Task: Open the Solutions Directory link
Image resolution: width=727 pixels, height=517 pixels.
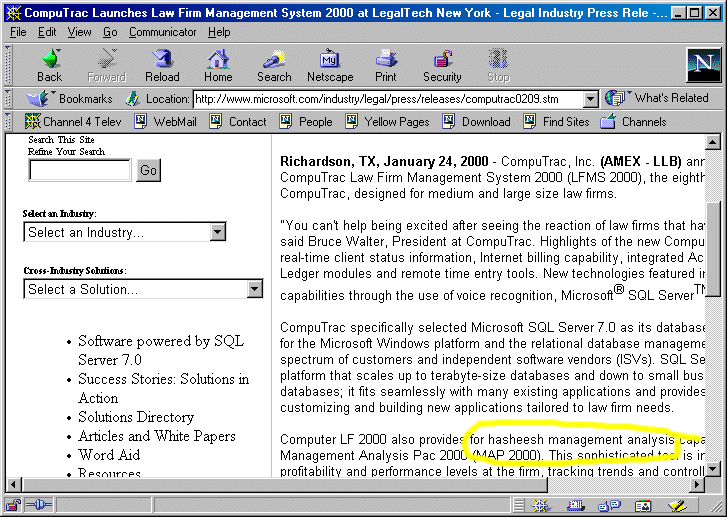Action: pyautogui.click(x=136, y=417)
